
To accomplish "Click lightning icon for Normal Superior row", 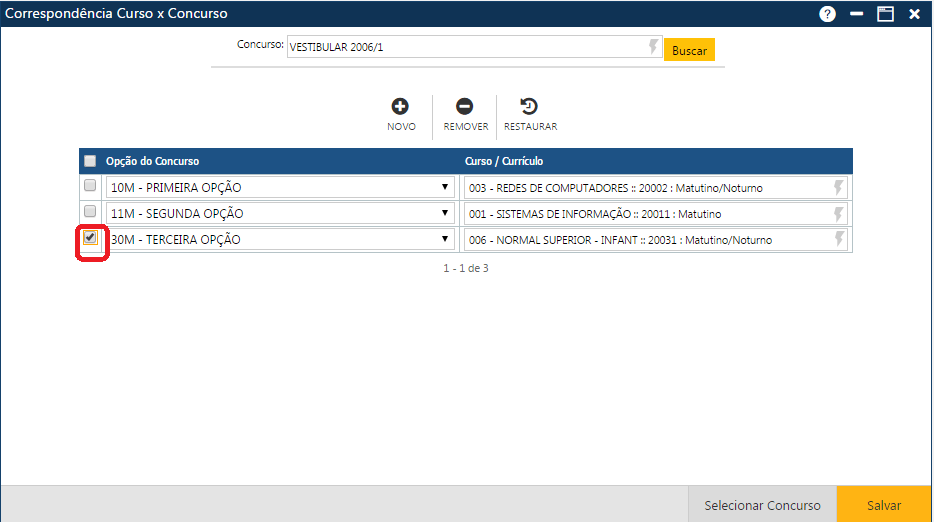I will point(838,239).
